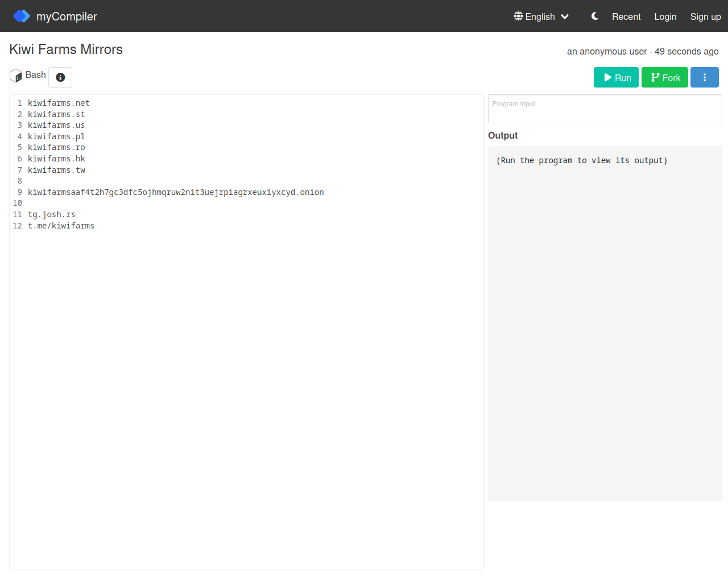
Task: Click the line kiwifarms.us in the editor
Action: tap(56, 125)
